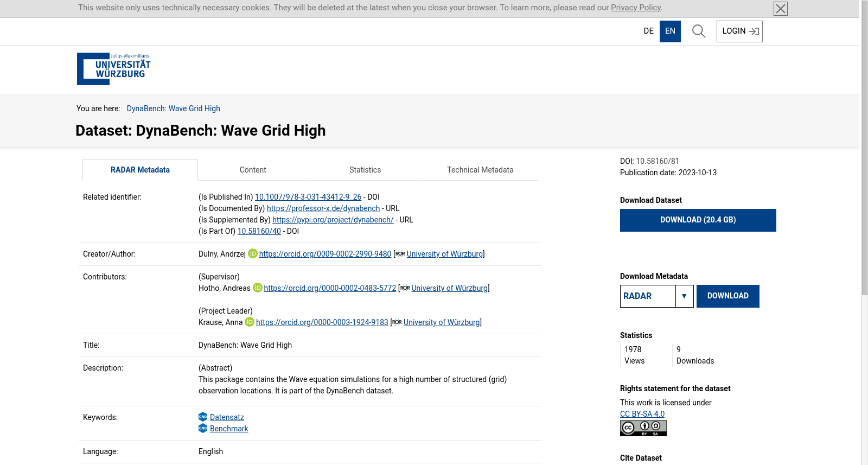Click GND icon beside Benchmark keyword
This screenshot has width=868, height=465.
pyautogui.click(x=203, y=428)
